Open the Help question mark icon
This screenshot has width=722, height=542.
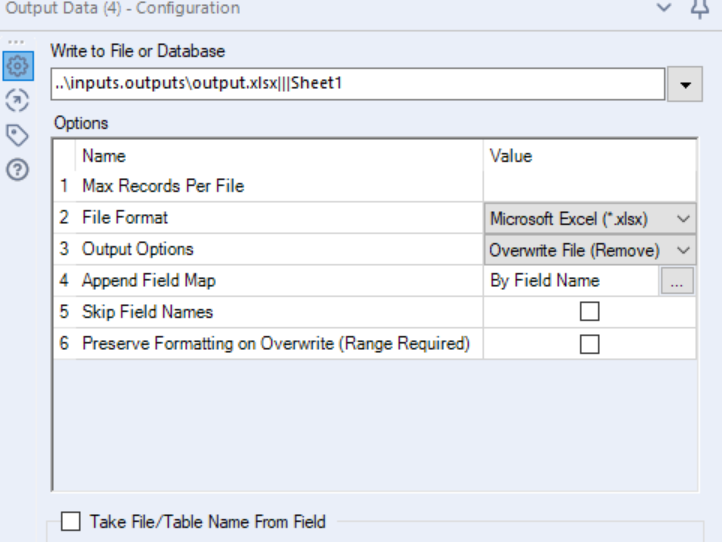click(x=16, y=168)
